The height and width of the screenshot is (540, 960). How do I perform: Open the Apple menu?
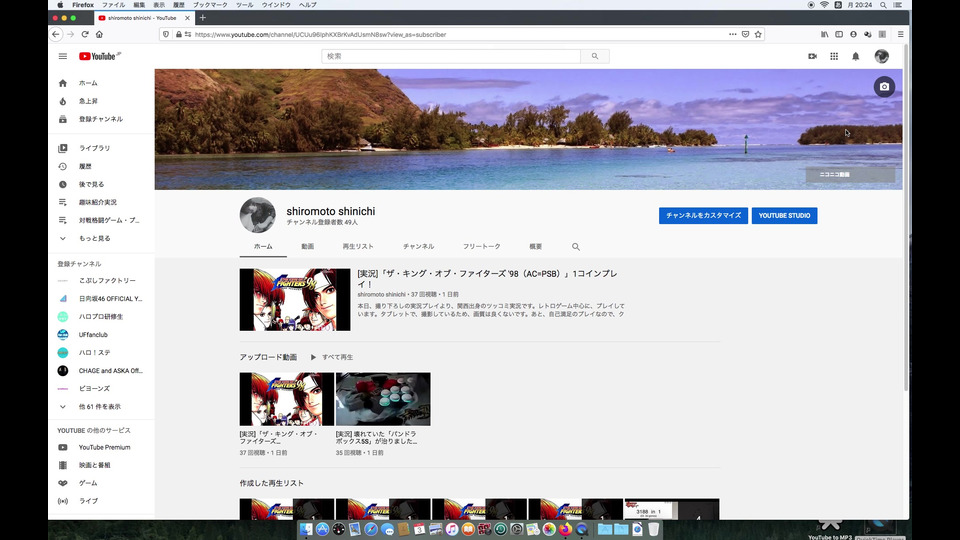point(60,5)
